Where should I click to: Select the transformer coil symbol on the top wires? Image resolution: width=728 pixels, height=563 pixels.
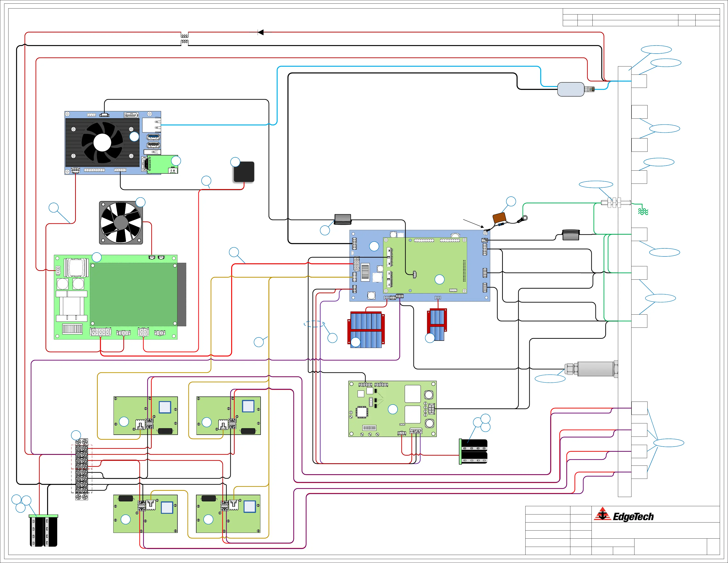185,39
